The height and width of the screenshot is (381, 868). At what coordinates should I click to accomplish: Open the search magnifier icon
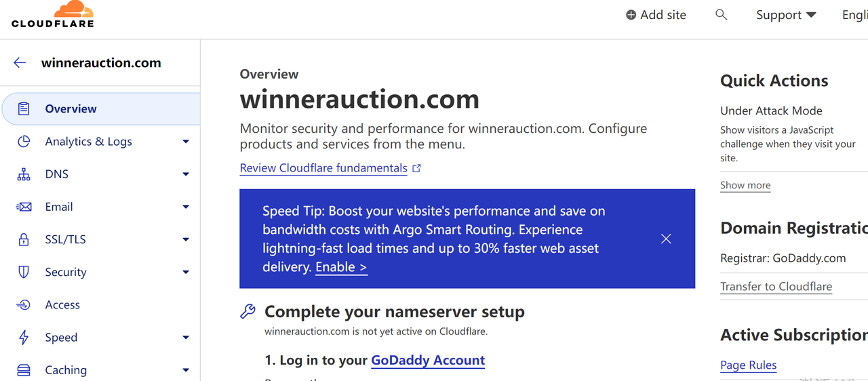722,15
